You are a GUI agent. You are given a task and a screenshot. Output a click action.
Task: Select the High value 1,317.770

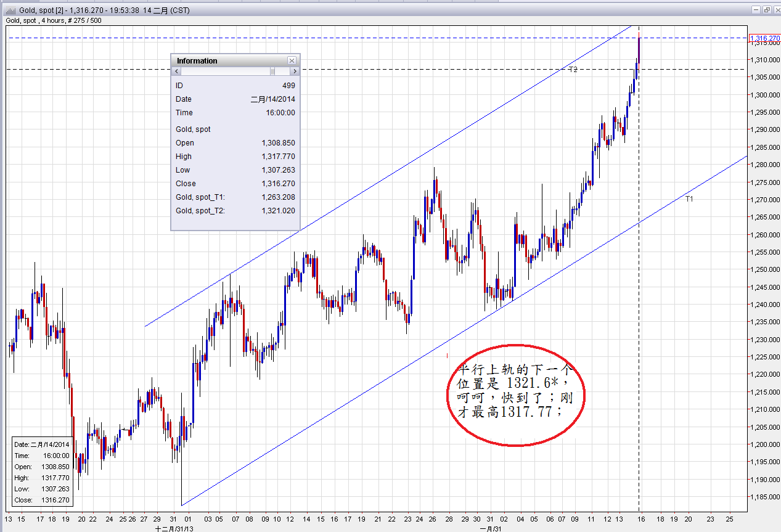coord(278,157)
